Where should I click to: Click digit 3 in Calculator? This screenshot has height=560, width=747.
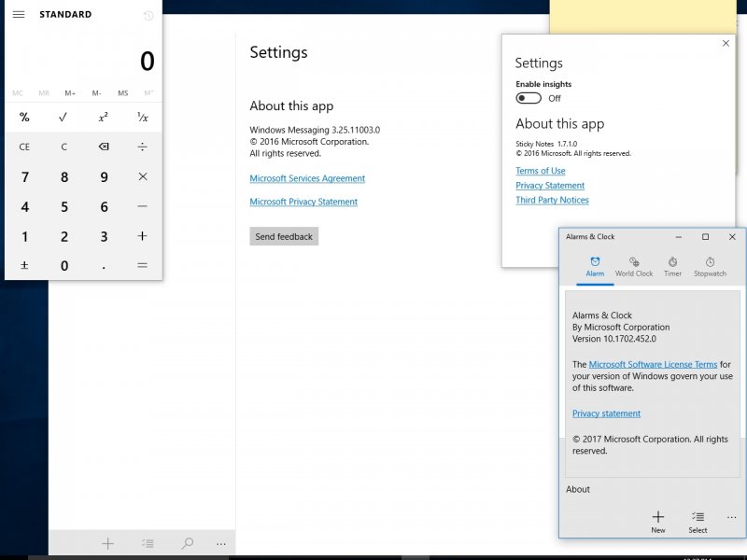click(104, 236)
